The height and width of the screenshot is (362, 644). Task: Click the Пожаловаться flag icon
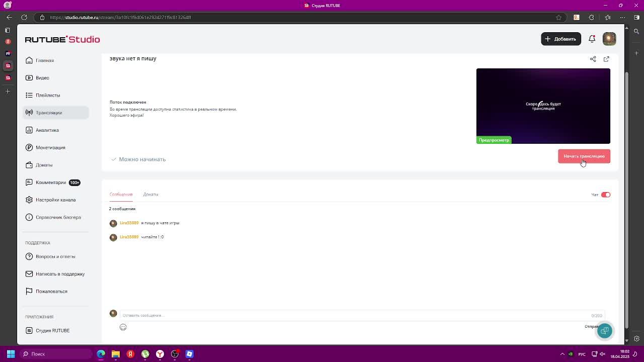pyautogui.click(x=29, y=291)
